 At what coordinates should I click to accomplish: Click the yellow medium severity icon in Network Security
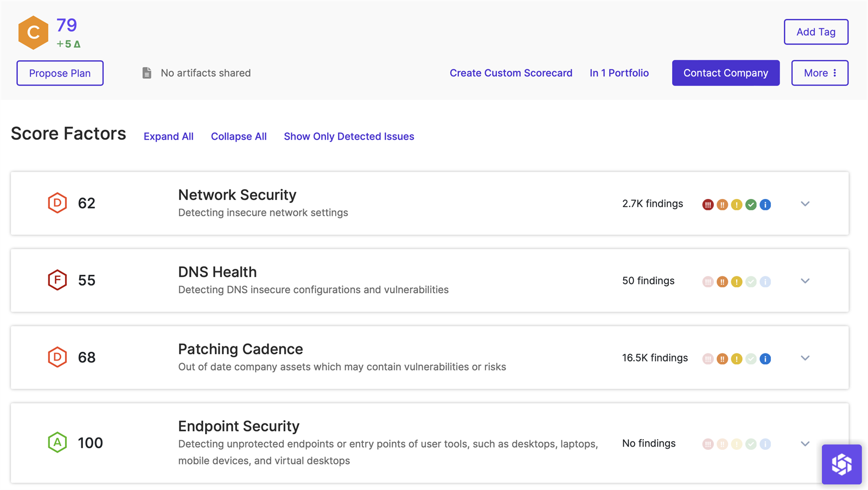[736, 204]
